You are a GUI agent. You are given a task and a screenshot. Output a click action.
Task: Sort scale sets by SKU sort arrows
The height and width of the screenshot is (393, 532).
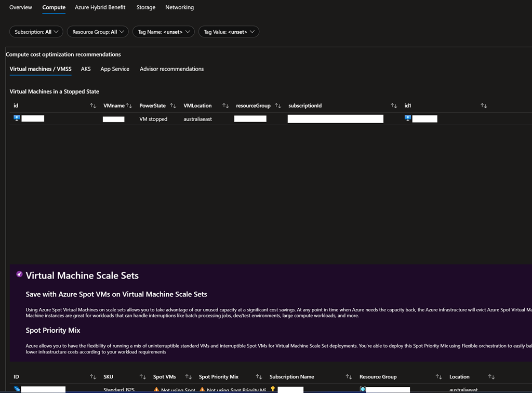[x=143, y=376]
